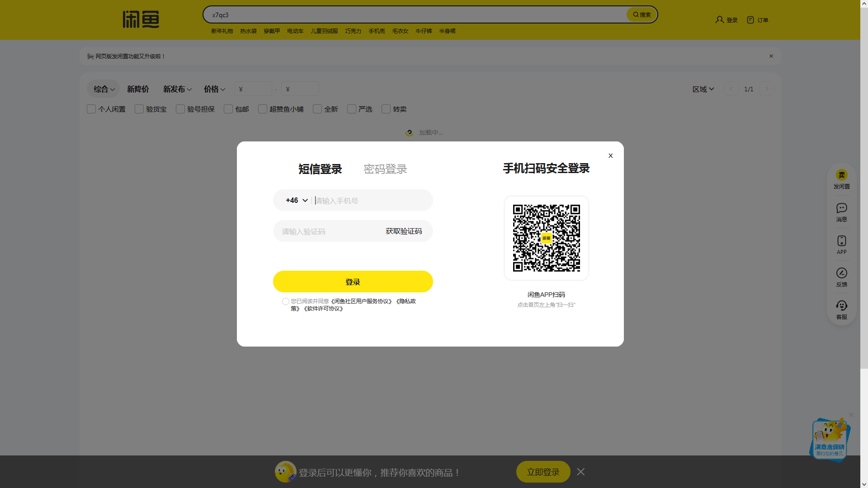
Task: Click 获取验证码 to get verification code
Action: tap(403, 231)
